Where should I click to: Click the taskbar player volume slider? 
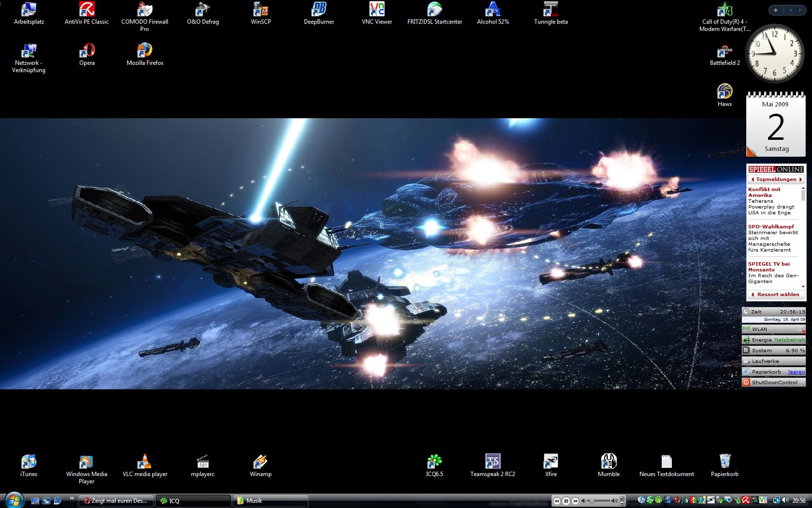pos(599,501)
